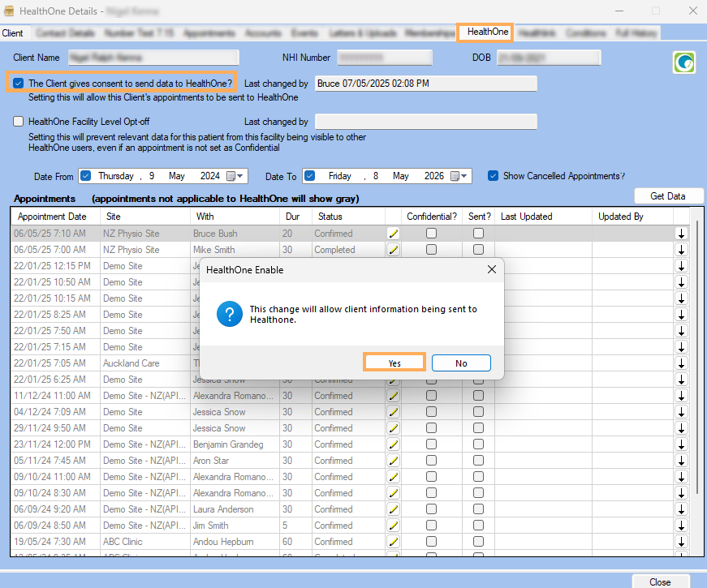707x588 pixels.
Task: Click the down arrow on the 22/01/25 6:25 AM row
Action: tap(681, 380)
